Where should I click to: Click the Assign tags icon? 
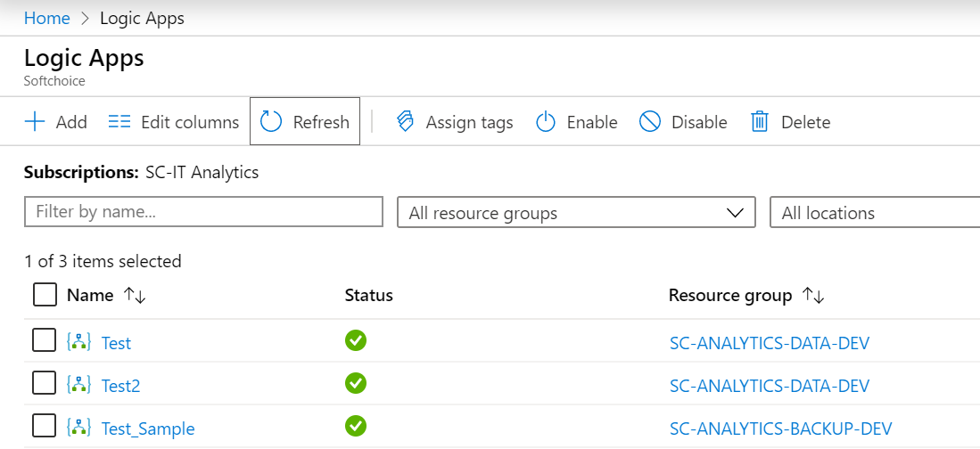coord(406,122)
